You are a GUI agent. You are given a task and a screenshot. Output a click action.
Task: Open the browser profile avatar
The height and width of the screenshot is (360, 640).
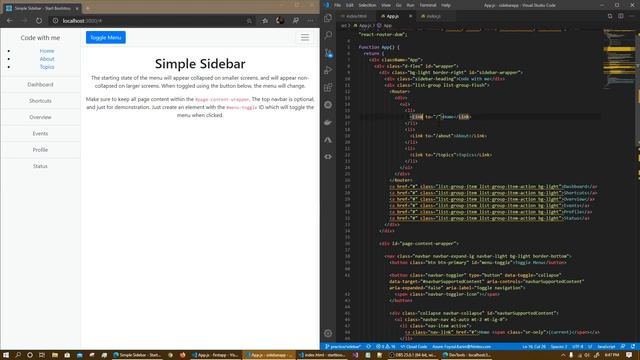point(280,20)
